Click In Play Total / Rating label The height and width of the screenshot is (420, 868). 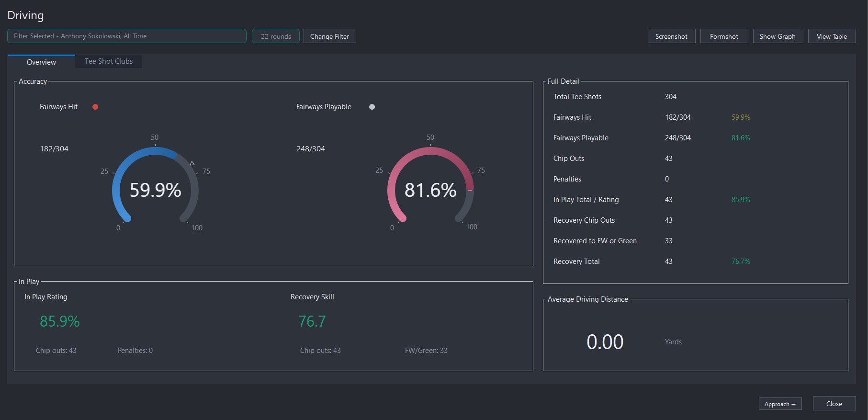point(586,200)
